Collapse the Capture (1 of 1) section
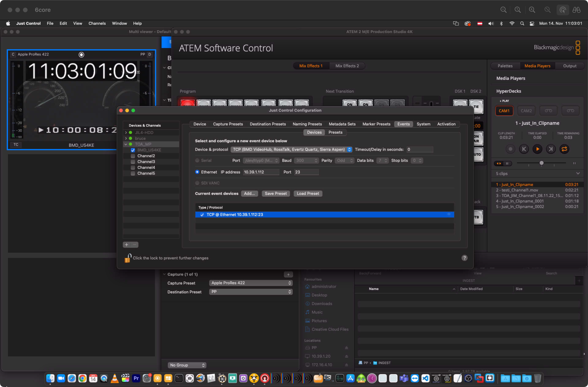588x387 pixels. [x=164, y=274]
